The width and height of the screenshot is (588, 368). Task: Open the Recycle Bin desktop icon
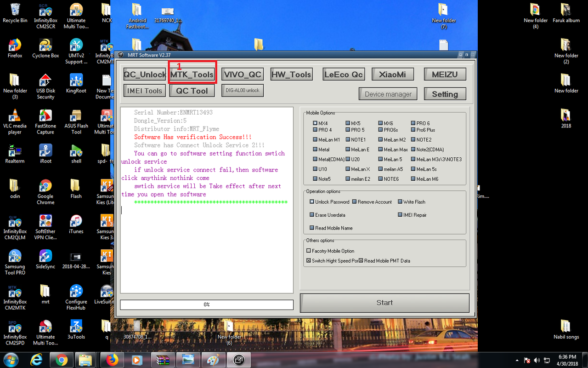[15, 13]
